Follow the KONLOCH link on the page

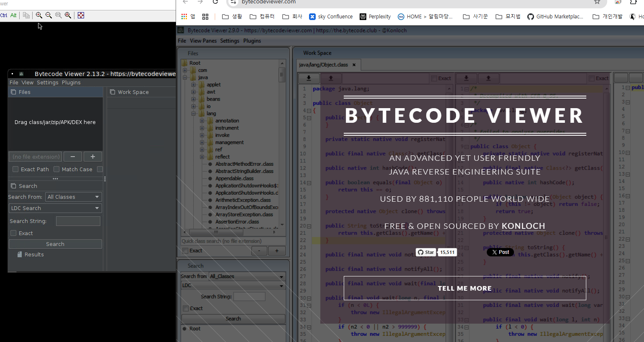[x=523, y=226]
